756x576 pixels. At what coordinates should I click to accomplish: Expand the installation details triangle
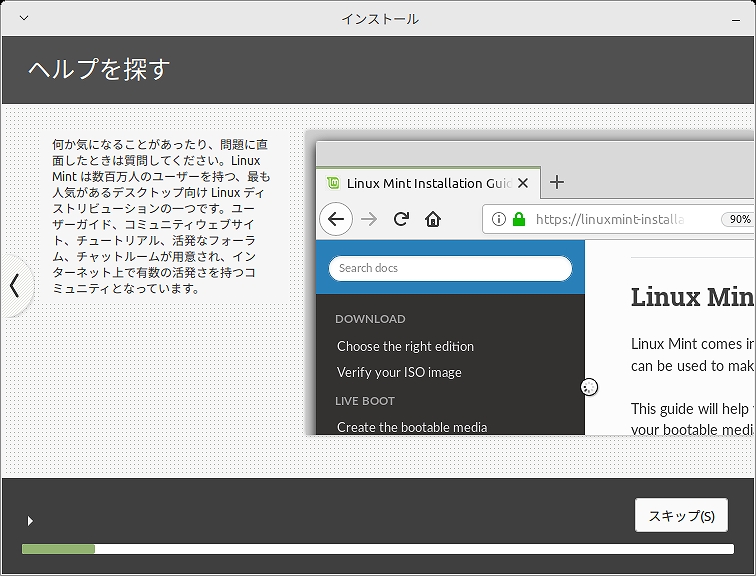[30, 521]
